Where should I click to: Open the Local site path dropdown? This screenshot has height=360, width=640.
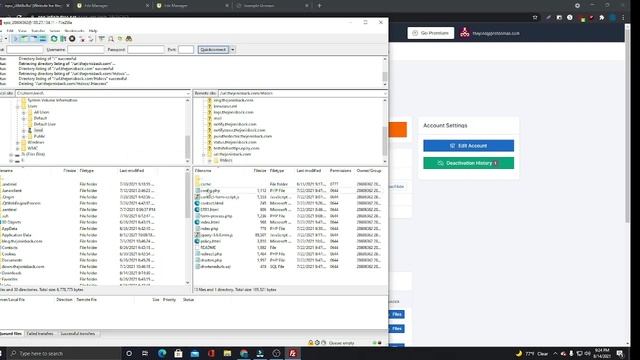[187, 93]
